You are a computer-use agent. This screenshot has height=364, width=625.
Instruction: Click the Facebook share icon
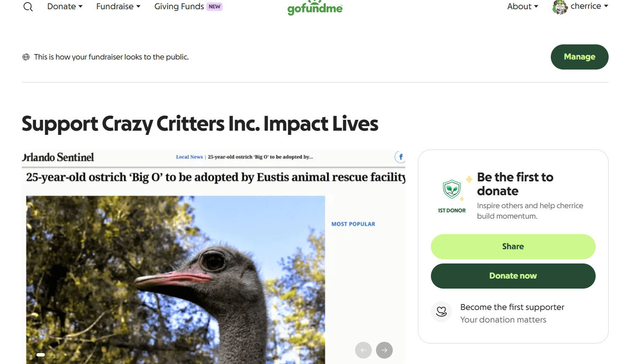click(400, 157)
